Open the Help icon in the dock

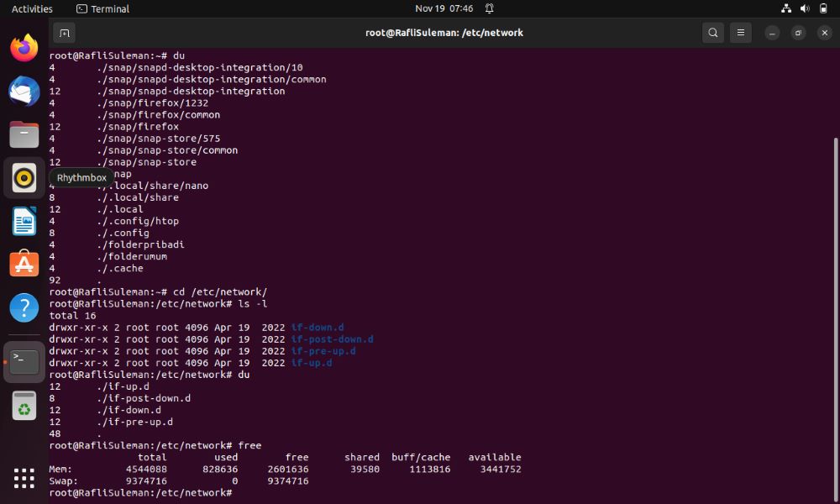[24, 307]
